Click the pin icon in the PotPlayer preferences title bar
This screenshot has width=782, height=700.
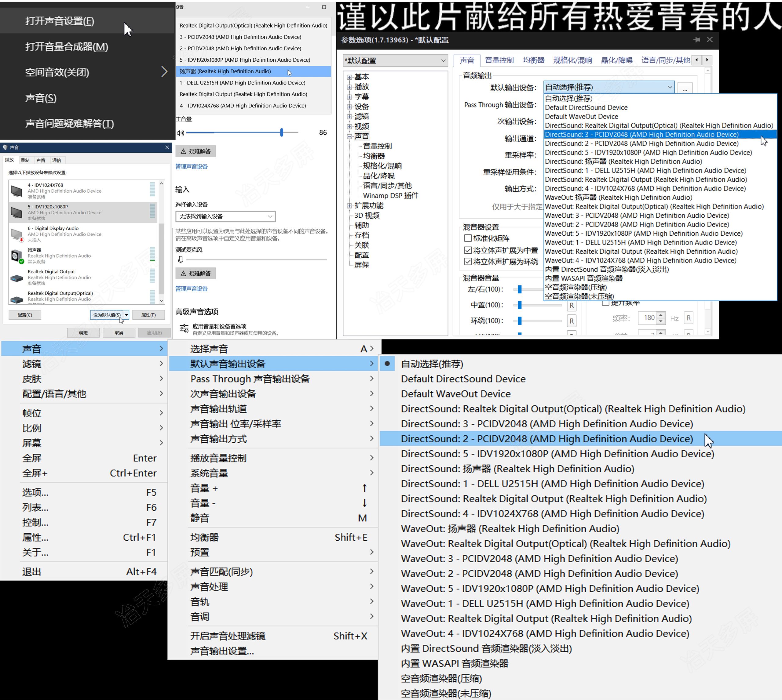point(696,40)
